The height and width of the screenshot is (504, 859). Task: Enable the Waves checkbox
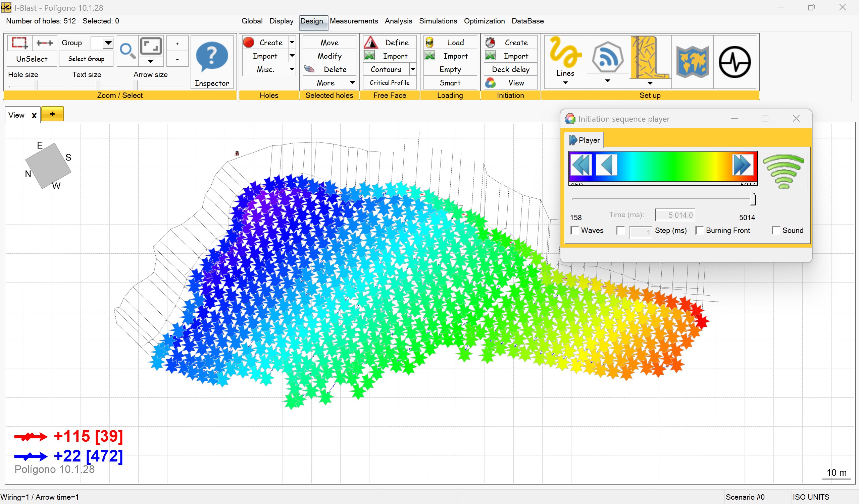[575, 231]
